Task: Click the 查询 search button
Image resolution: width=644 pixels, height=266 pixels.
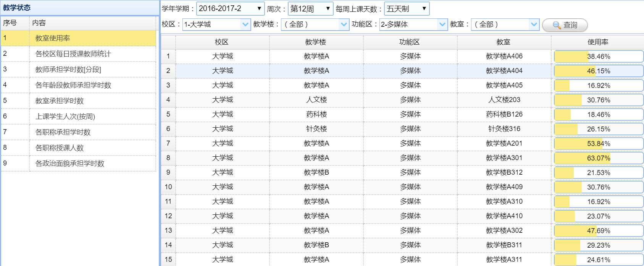Action: coord(565,25)
